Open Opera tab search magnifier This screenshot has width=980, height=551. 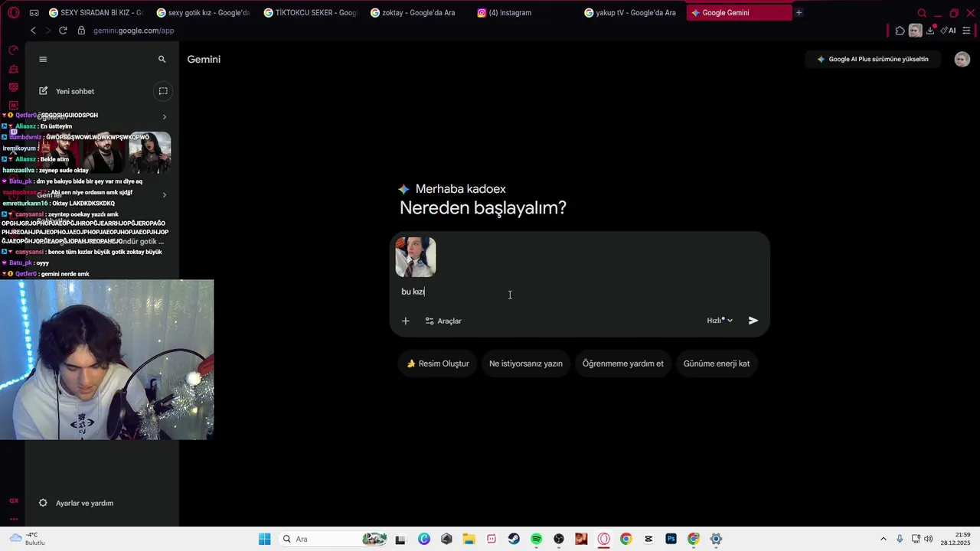tap(922, 13)
